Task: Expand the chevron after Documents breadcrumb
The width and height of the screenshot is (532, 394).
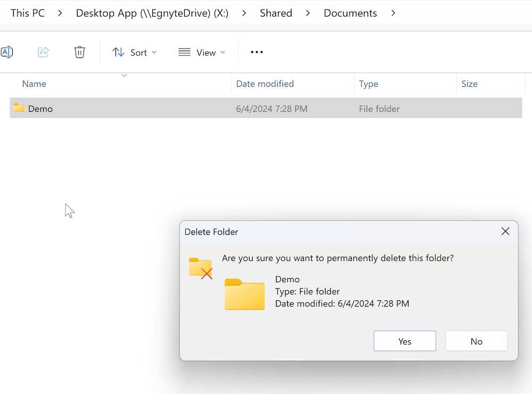Action: 393,13
